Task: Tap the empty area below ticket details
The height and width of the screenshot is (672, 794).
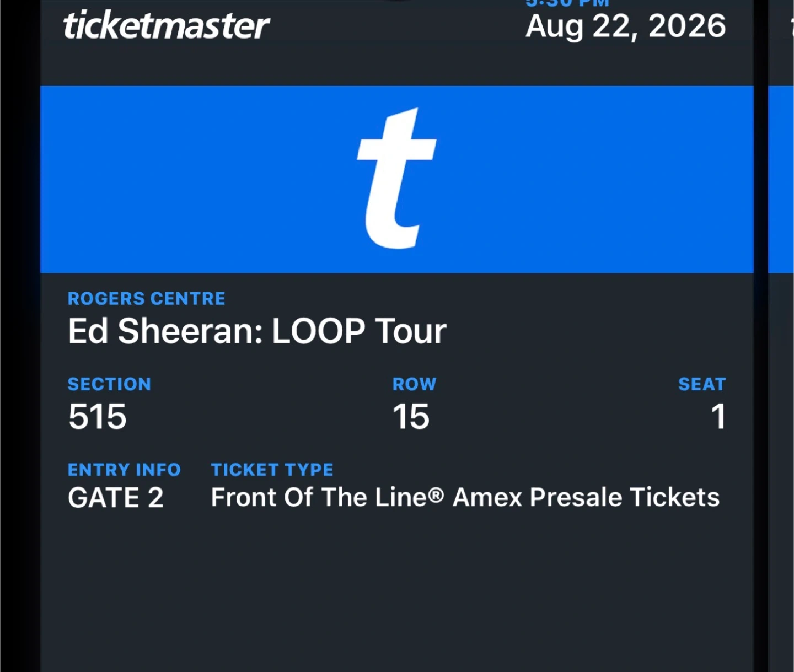Action: point(396,595)
